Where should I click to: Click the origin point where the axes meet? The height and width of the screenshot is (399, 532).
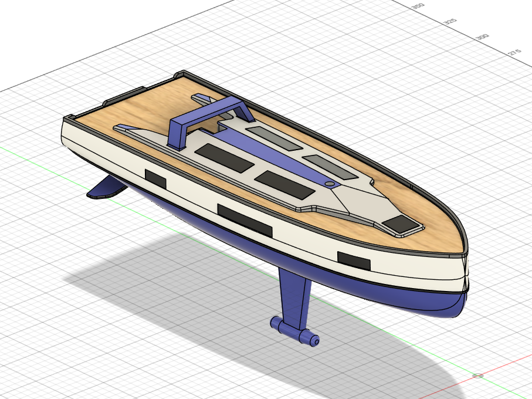pyautogui.click(x=478, y=376)
